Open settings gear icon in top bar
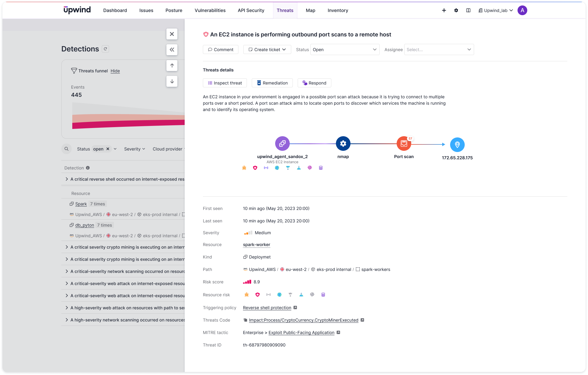The height and width of the screenshot is (375, 588). coord(456,10)
